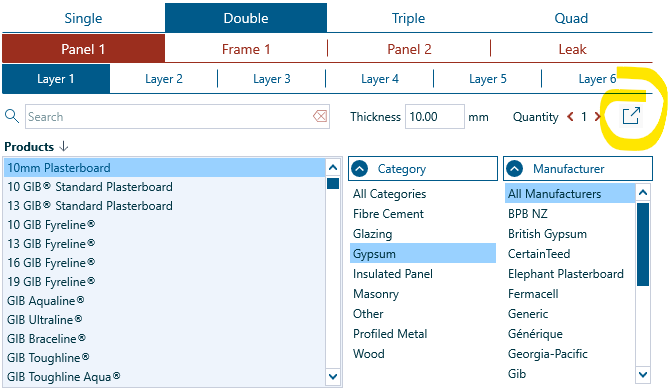Collapse the Manufacturer panel chevron
Image resolution: width=669 pixels, height=391 pixels.
pyautogui.click(x=515, y=169)
